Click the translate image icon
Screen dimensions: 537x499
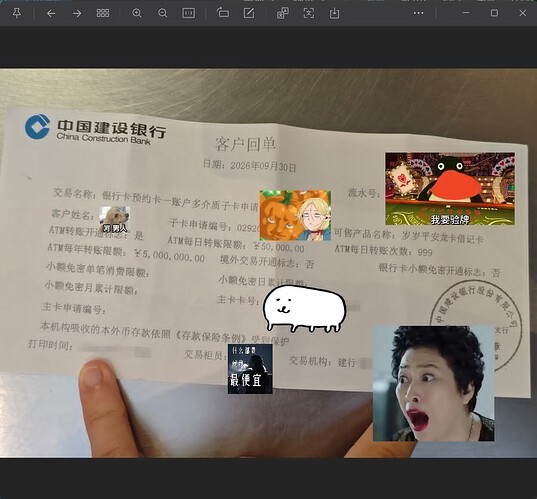[283, 13]
